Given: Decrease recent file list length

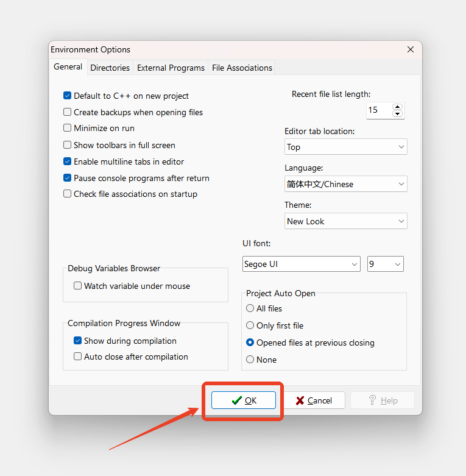Looking at the screenshot, I should coord(397,114).
